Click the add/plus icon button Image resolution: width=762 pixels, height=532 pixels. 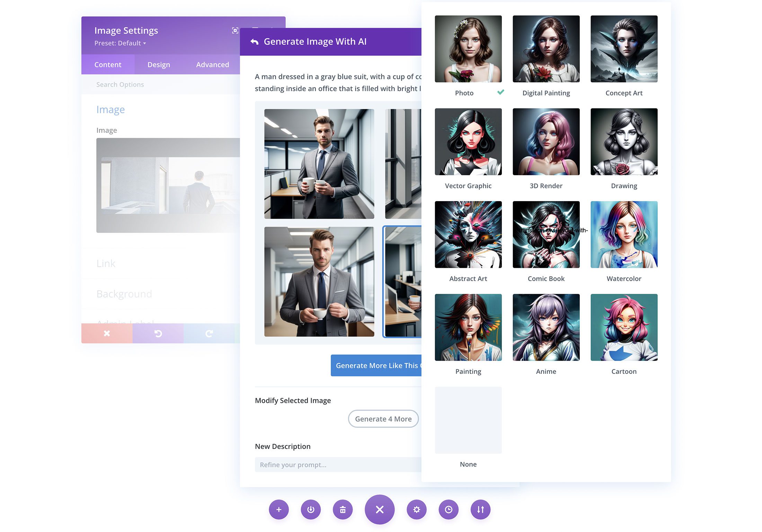tap(278, 510)
